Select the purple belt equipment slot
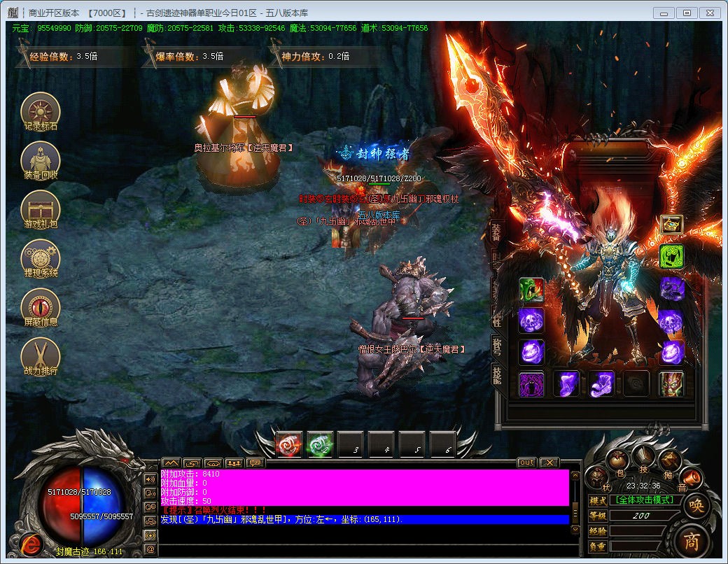Viewport: 728px width, 564px height. click(x=566, y=384)
